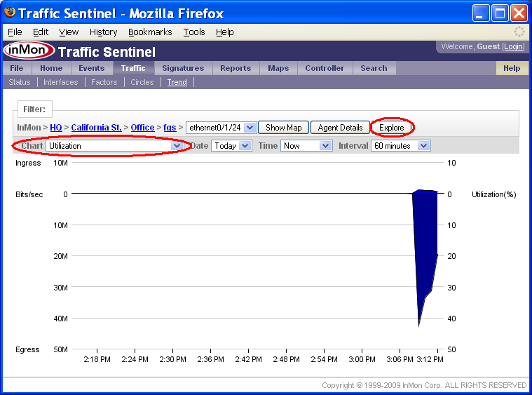
Task: Open the Time dropdown set to Now
Action: click(x=306, y=146)
